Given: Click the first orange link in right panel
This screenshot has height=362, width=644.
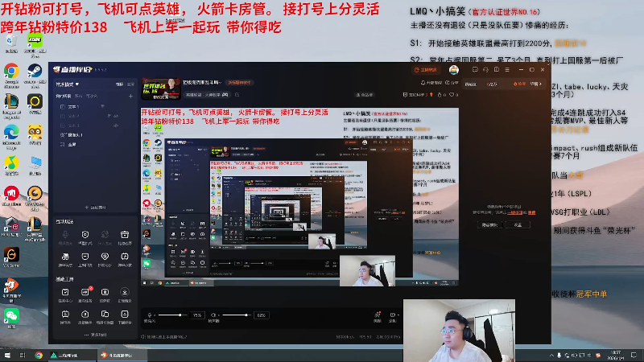Looking at the screenshot, I should coord(514,212).
